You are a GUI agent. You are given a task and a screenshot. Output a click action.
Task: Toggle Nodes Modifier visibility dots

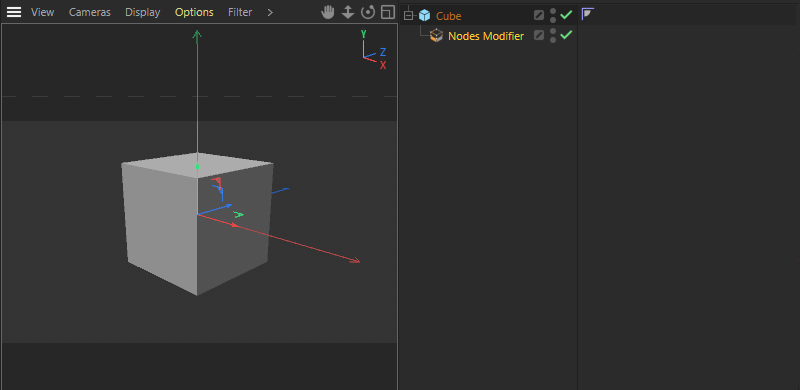pyautogui.click(x=553, y=36)
